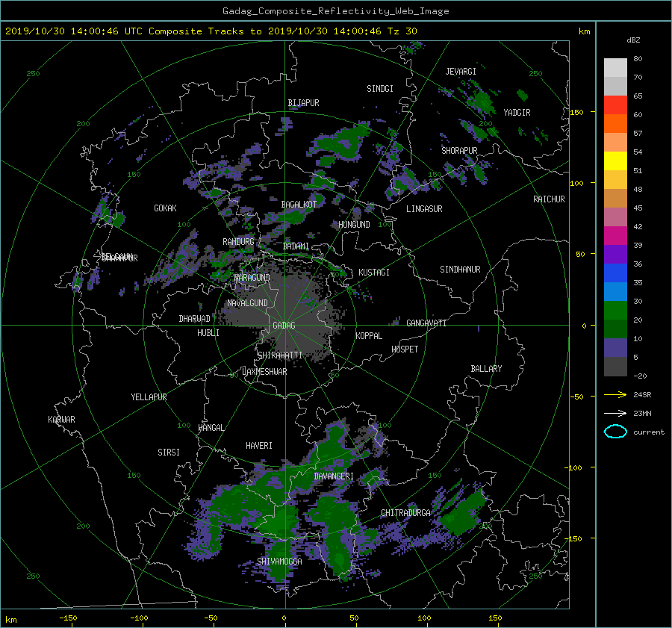672x628 pixels.
Task: Click the UTC timestamp header line
Action: (x=211, y=31)
